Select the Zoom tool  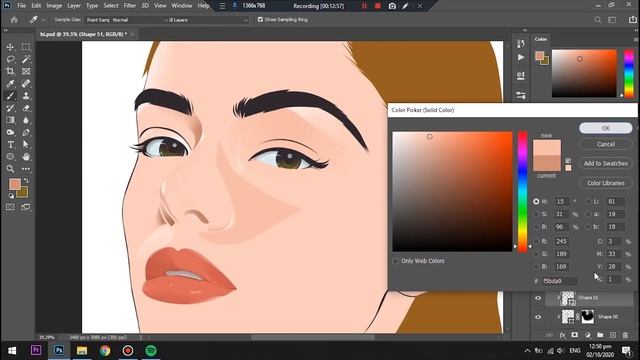click(10, 169)
